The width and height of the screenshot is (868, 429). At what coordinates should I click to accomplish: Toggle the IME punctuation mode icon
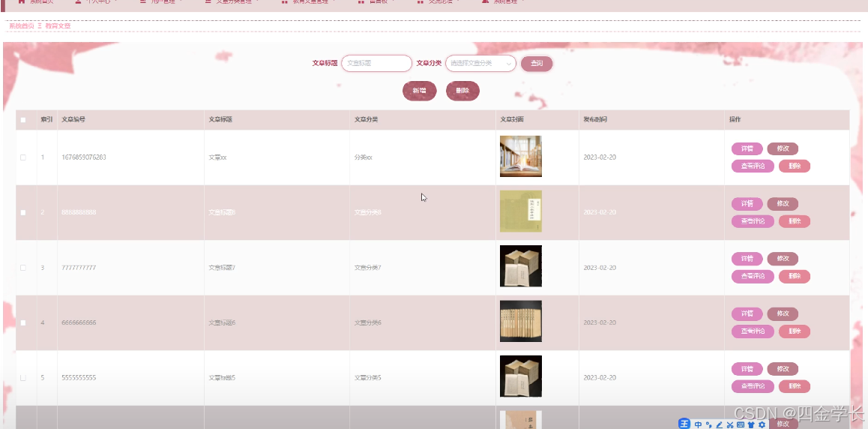709,424
